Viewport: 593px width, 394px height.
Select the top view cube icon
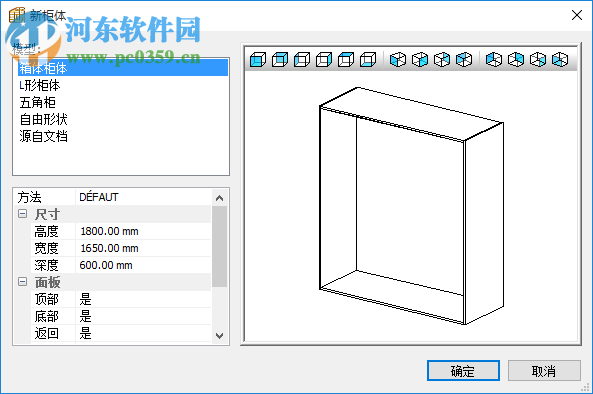346,60
